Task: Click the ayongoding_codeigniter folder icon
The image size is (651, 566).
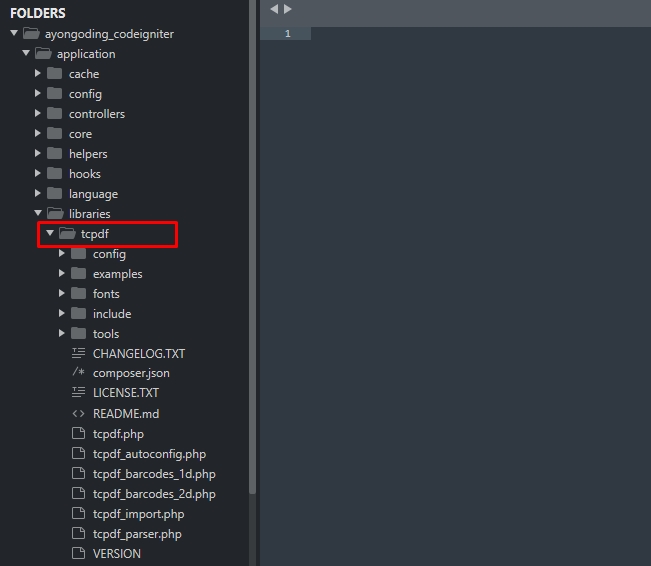Action: [31, 33]
